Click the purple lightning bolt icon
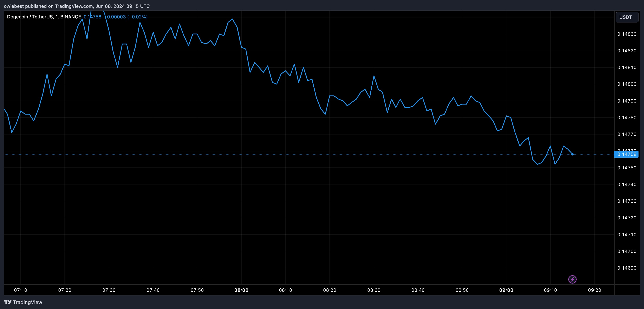 coord(572,279)
